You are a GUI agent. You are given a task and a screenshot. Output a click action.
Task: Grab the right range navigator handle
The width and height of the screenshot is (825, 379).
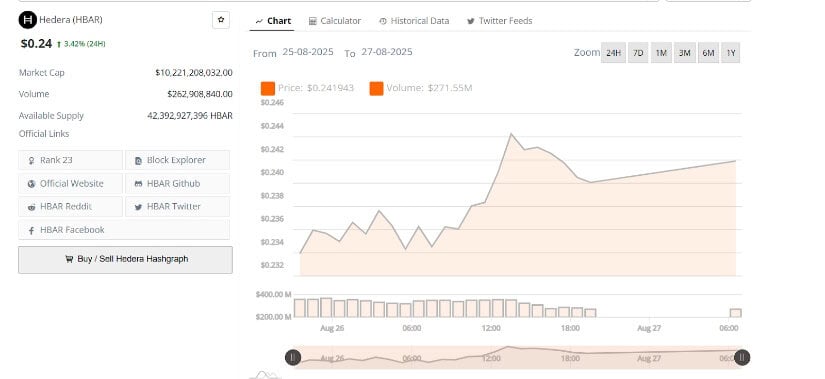pyautogui.click(x=742, y=357)
